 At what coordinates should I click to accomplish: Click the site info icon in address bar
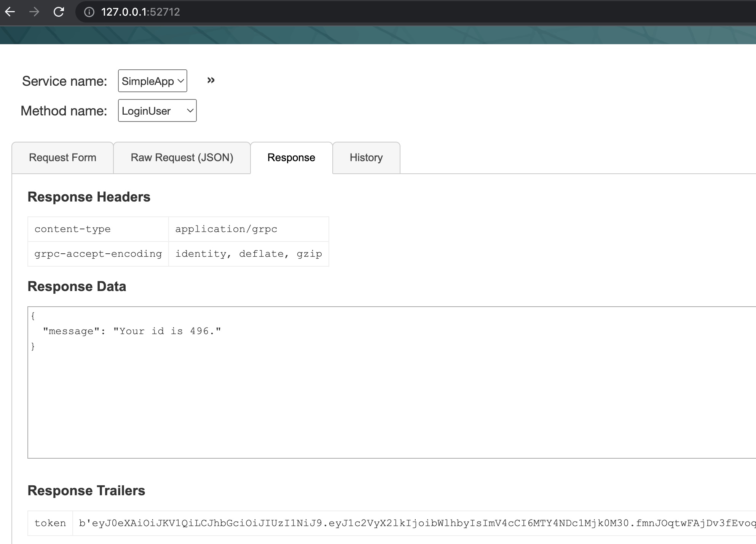click(x=89, y=12)
